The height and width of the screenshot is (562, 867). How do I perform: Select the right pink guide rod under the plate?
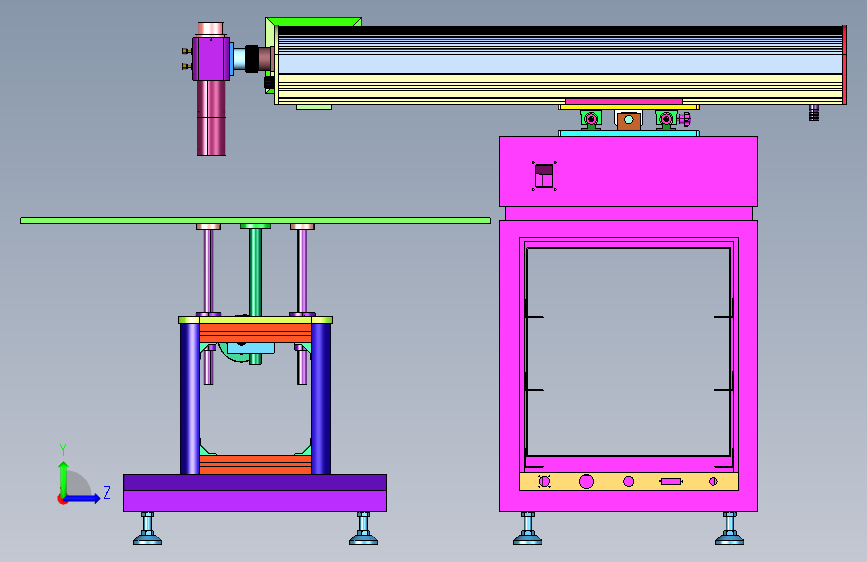click(302, 271)
